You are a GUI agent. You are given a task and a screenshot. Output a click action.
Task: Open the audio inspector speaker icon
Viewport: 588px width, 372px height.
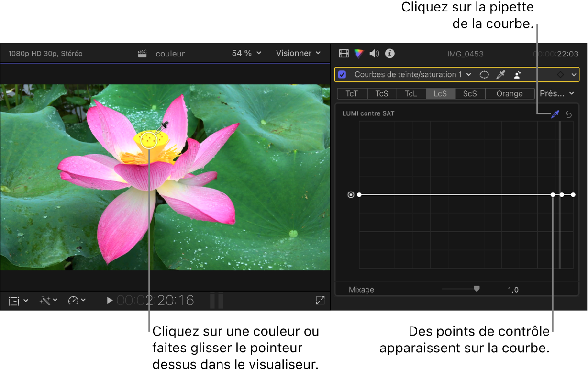374,53
